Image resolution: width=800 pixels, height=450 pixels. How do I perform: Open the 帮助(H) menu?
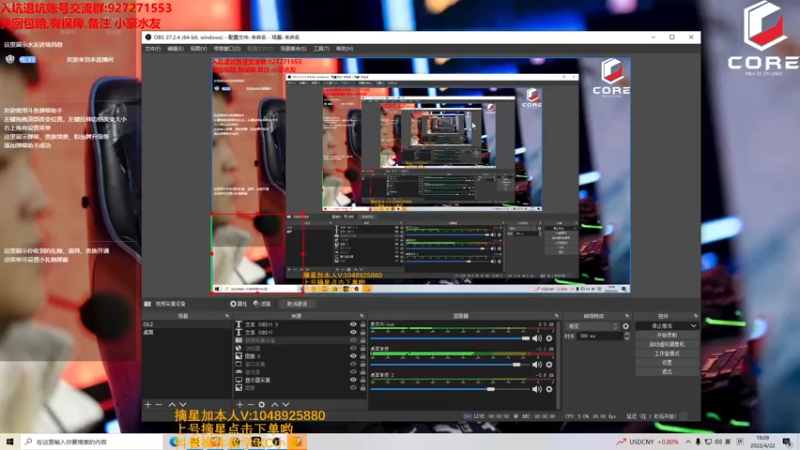pyautogui.click(x=344, y=48)
